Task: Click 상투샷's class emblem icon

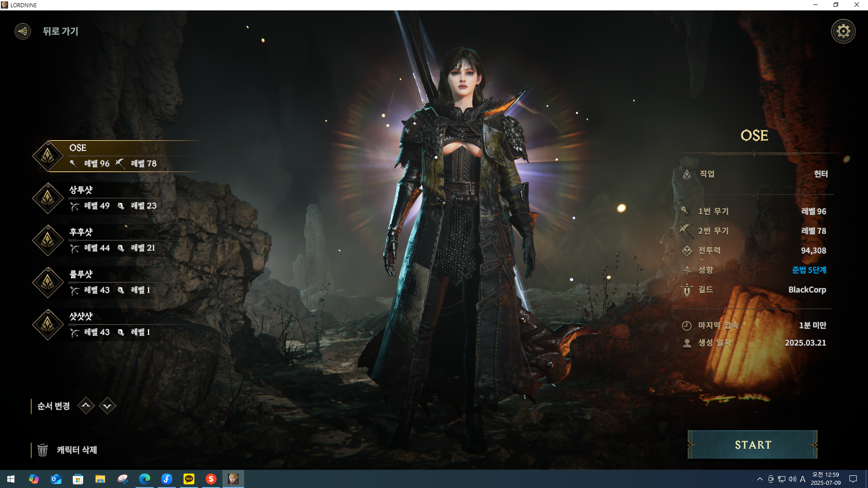Action: pyautogui.click(x=47, y=198)
